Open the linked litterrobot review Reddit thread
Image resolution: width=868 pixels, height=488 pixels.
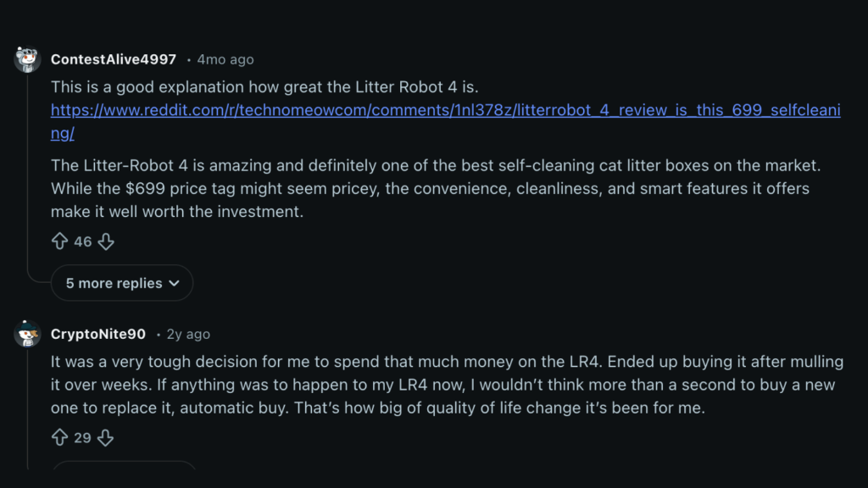(339, 110)
